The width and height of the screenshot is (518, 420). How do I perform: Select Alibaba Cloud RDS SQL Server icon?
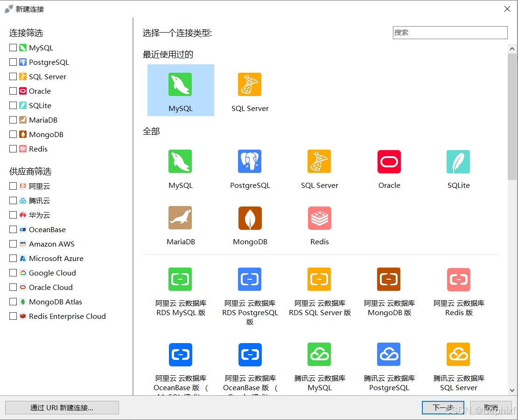(319, 279)
